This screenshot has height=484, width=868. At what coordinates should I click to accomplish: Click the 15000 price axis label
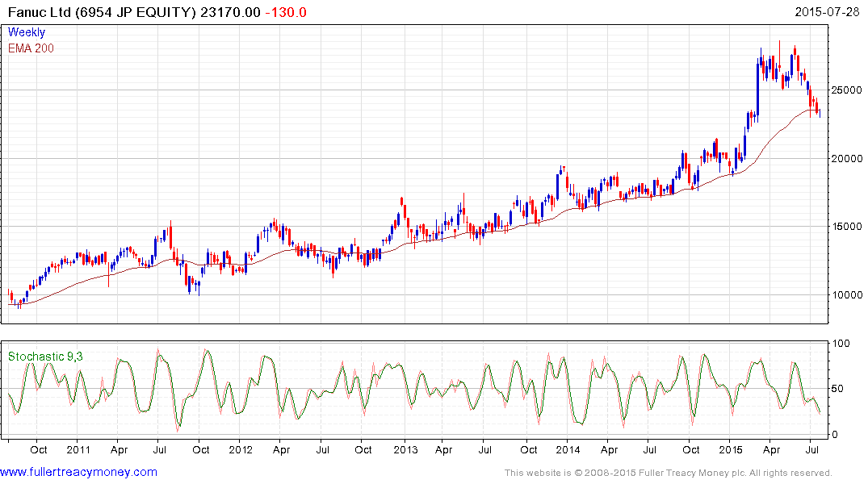click(x=846, y=226)
